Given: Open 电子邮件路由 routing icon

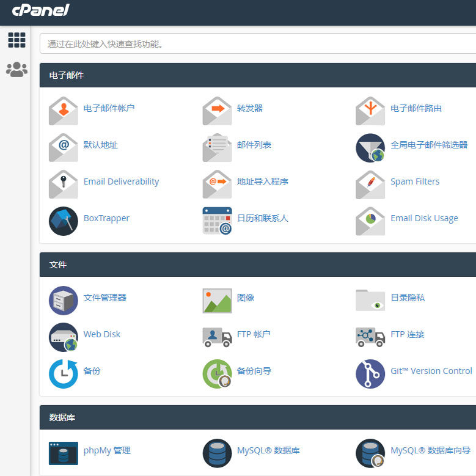Looking at the screenshot, I should point(370,111).
